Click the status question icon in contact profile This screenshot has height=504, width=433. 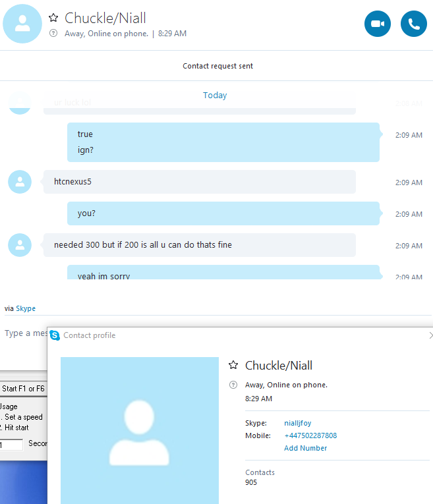pyautogui.click(x=233, y=385)
